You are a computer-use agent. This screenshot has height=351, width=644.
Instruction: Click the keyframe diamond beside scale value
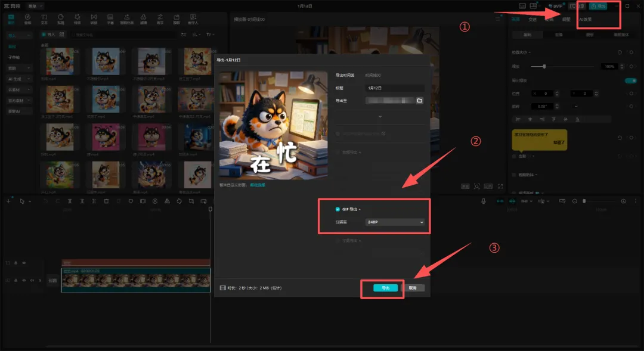[x=631, y=66]
